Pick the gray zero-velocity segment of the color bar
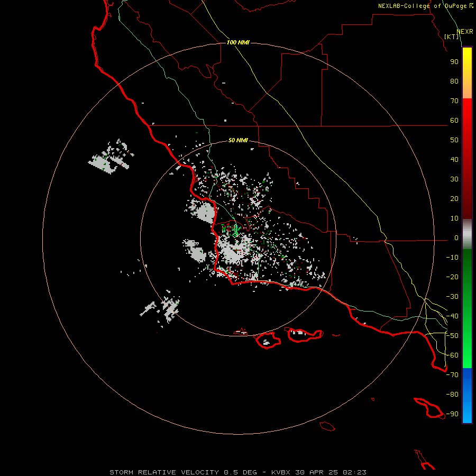Screen dimensions: 476x476 [467, 234]
